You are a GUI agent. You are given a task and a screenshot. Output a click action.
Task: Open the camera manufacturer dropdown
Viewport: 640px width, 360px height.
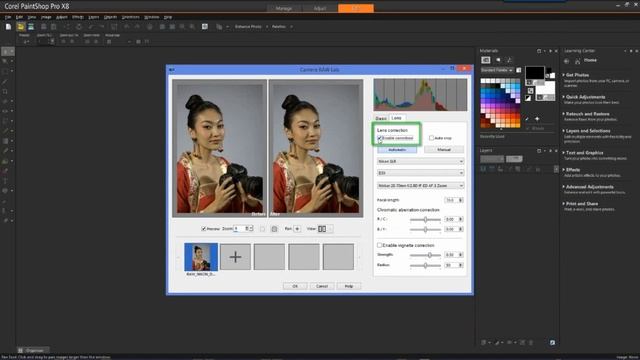coord(420,162)
